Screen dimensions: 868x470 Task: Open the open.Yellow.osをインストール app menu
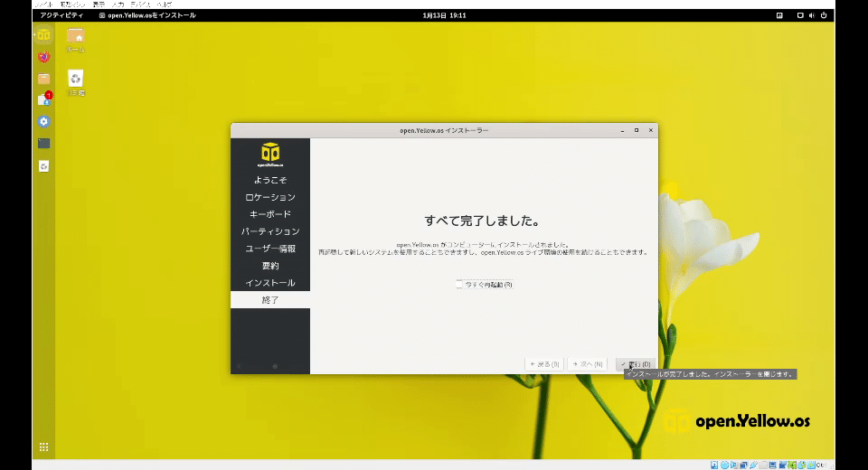coord(147,15)
